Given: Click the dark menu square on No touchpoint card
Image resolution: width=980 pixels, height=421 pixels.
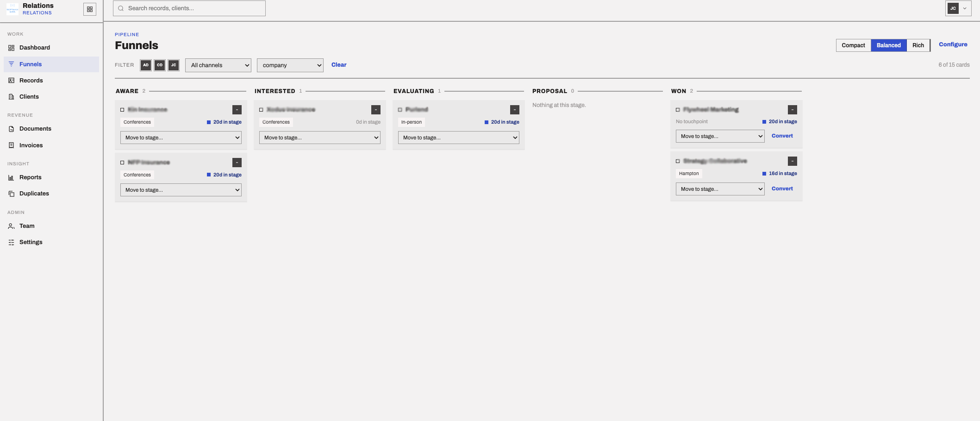Looking at the screenshot, I should pyautogui.click(x=793, y=110).
